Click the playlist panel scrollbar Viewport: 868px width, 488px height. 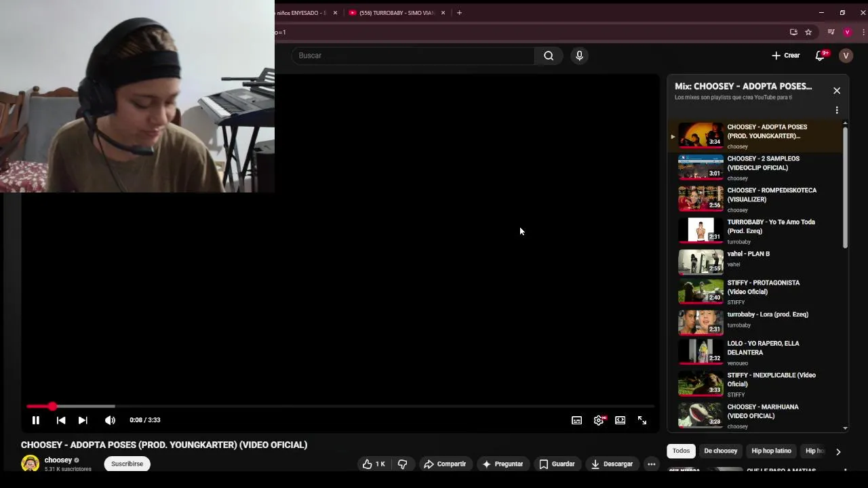[x=845, y=186]
